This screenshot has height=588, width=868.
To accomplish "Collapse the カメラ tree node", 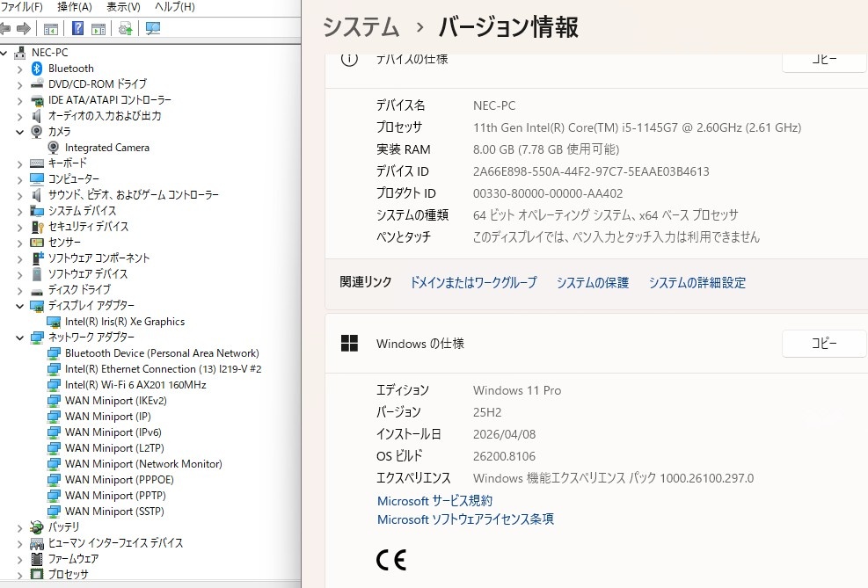I will 20,132.
